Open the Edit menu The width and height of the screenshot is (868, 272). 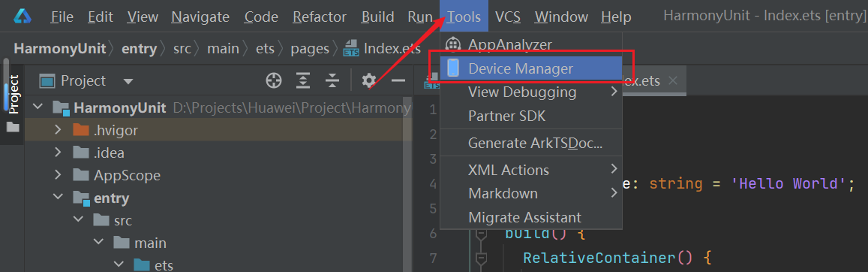click(x=100, y=17)
